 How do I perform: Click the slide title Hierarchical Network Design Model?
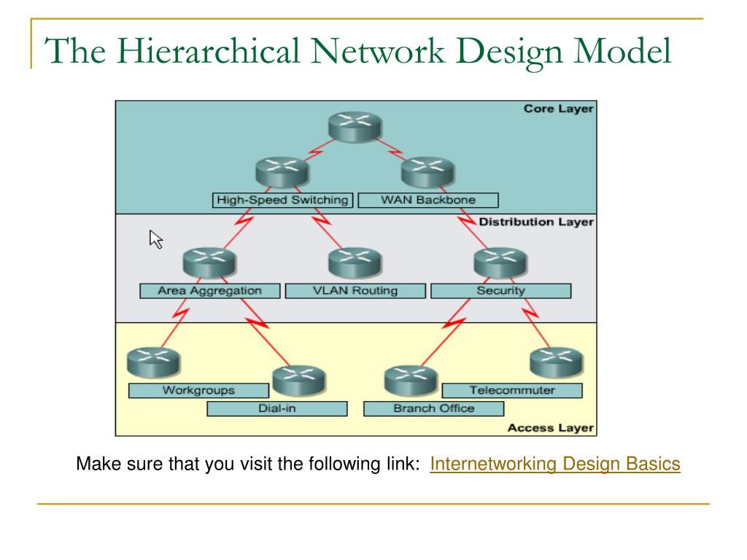tap(357, 51)
